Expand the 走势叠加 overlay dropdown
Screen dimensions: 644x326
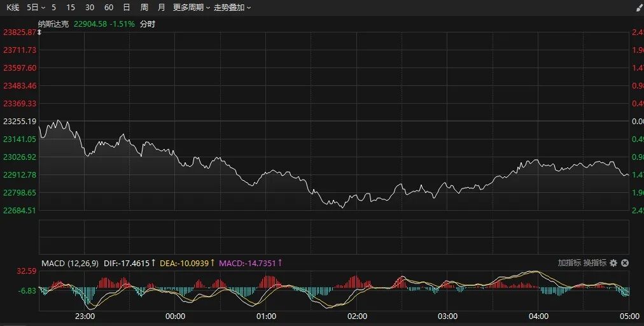point(232,8)
